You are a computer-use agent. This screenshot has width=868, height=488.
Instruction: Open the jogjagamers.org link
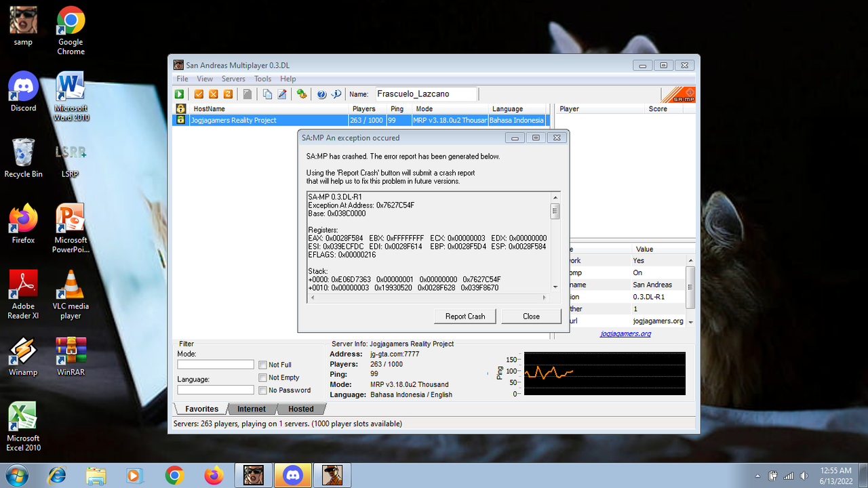click(626, 333)
